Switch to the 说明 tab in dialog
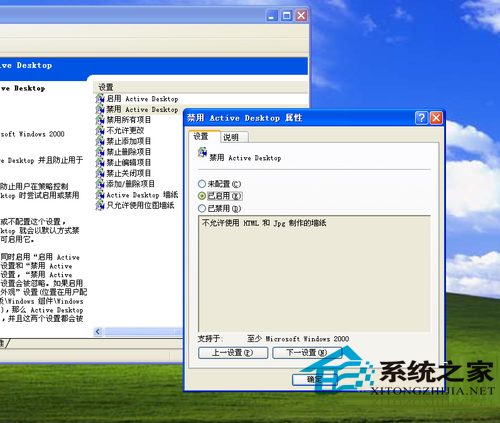This screenshot has width=500, height=423. click(x=234, y=137)
